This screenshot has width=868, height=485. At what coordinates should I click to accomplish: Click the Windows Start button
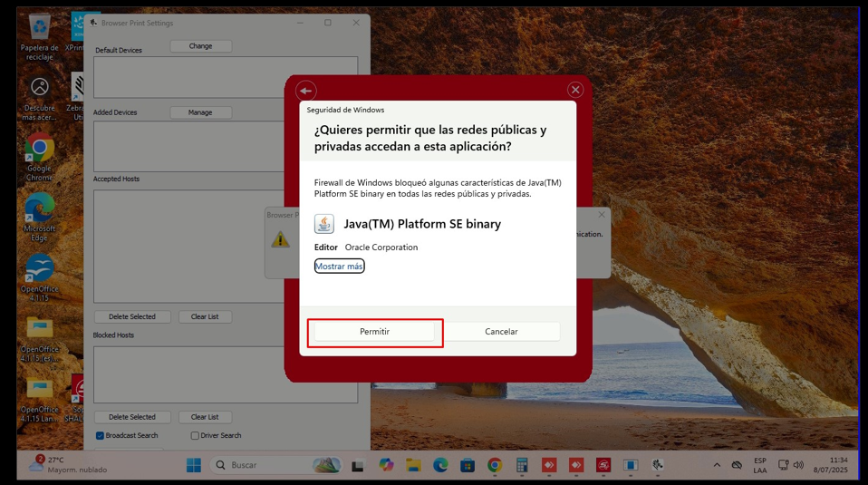(x=194, y=465)
